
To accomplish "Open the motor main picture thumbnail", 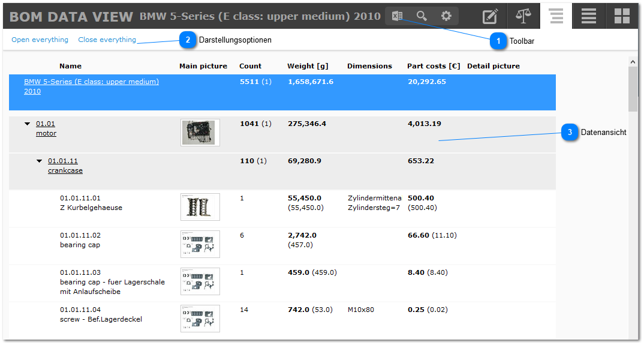I will [x=200, y=133].
